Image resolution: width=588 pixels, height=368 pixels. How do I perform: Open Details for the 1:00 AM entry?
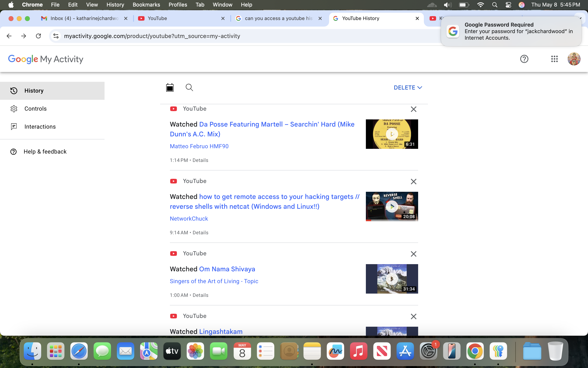tap(200, 295)
